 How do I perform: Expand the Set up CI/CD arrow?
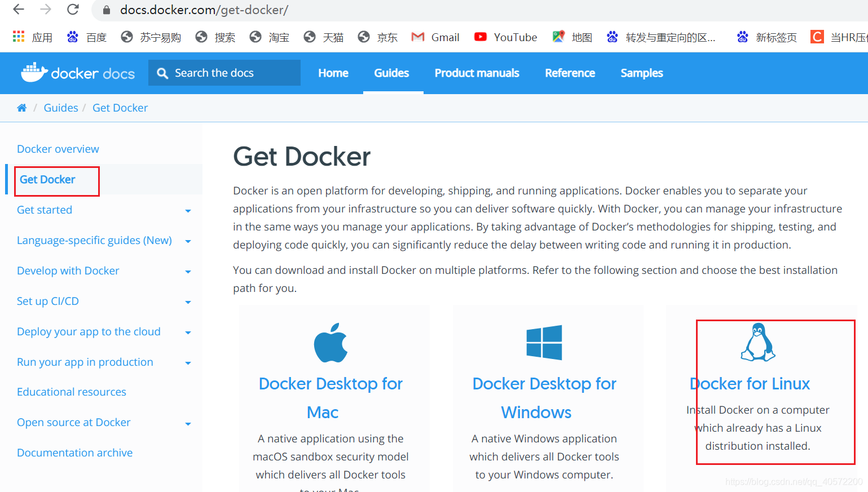coord(188,302)
